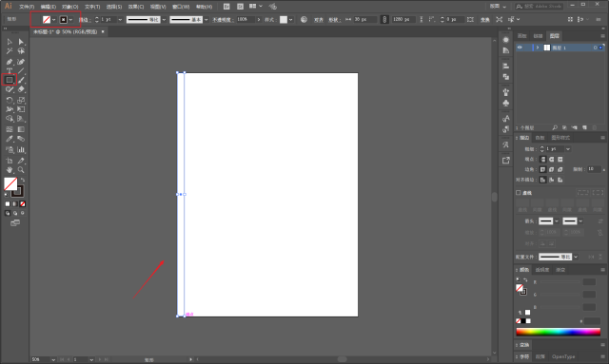609x364 pixels.
Task: Select the Rectangle tool
Action: coord(10,80)
